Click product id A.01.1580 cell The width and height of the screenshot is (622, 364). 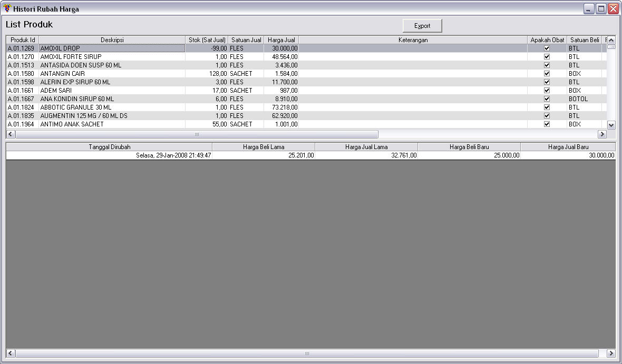tap(23, 74)
